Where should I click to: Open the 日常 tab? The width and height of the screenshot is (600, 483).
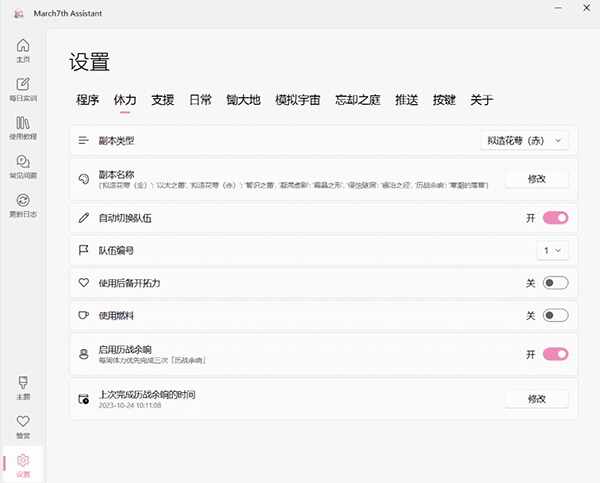click(200, 100)
